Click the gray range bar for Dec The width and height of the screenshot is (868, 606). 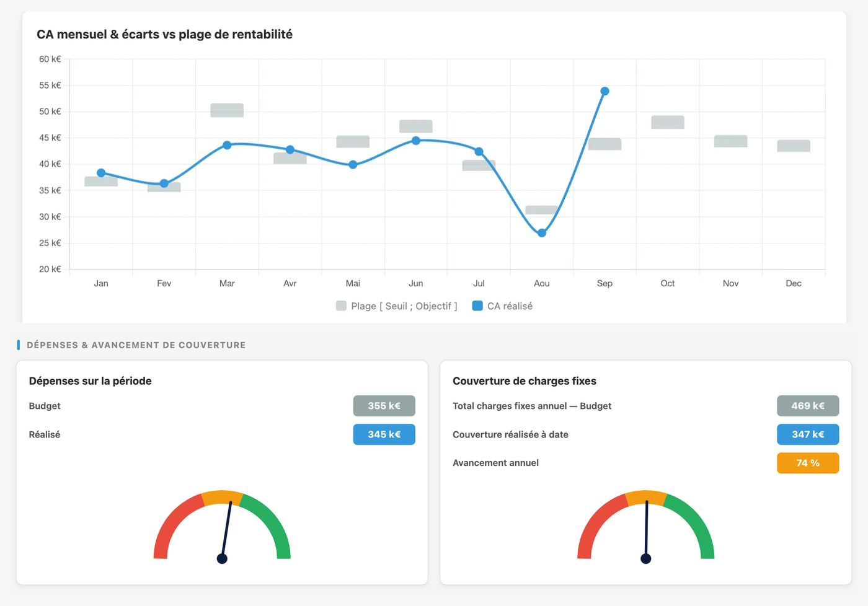click(794, 146)
